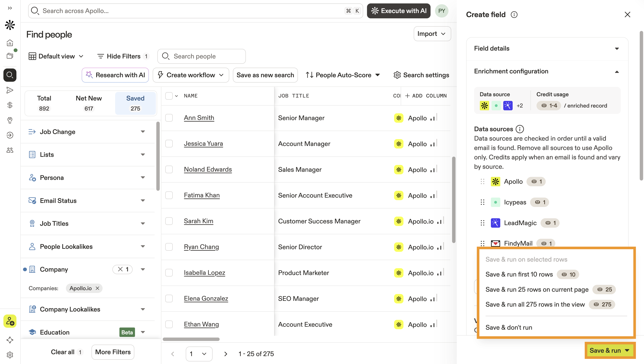644x364 pixels.
Task: Click the info icon next to Create field
Action: (x=514, y=15)
